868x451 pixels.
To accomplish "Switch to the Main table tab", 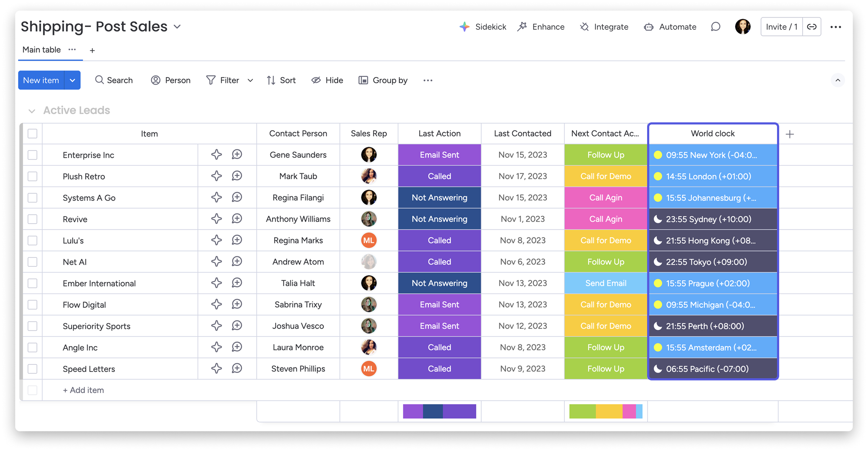I will pos(41,50).
